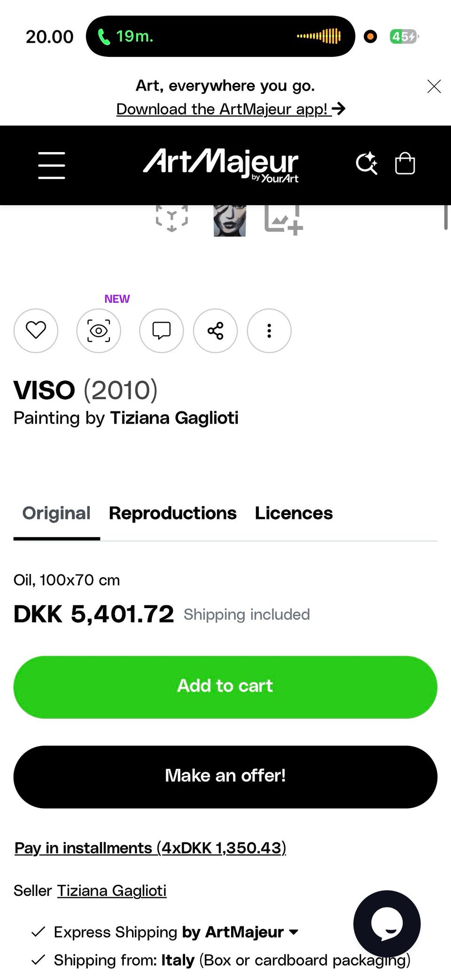The width and height of the screenshot is (451, 980).
Task: Select the Original tab
Action: pos(56,513)
